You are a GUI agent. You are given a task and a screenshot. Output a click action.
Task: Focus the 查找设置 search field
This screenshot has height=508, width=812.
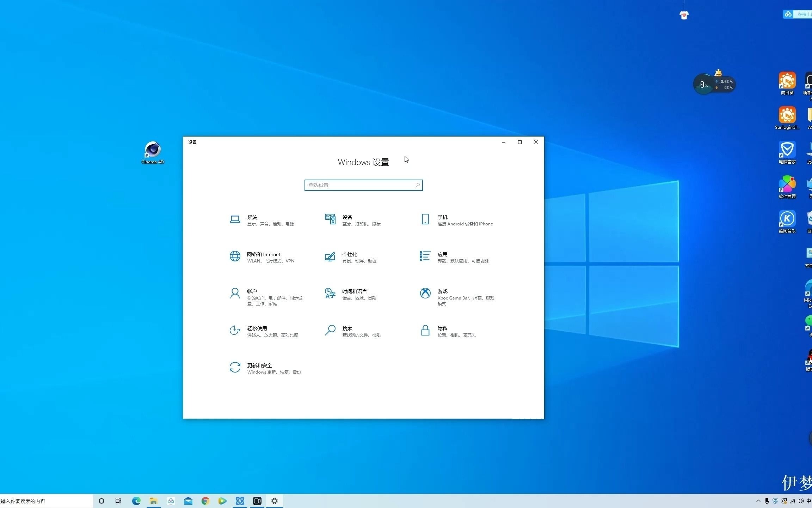(359, 185)
